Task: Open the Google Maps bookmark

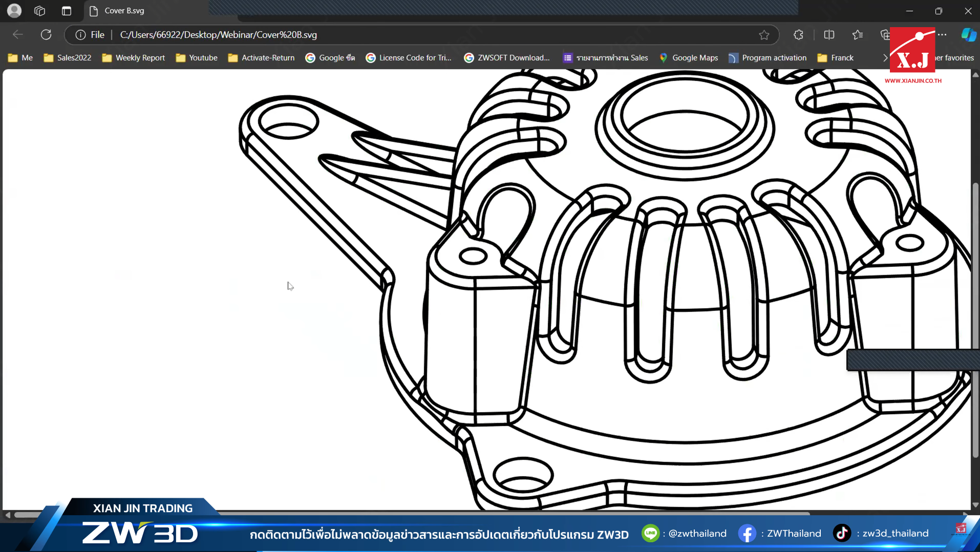Action: pyautogui.click(x=689, y=58)
